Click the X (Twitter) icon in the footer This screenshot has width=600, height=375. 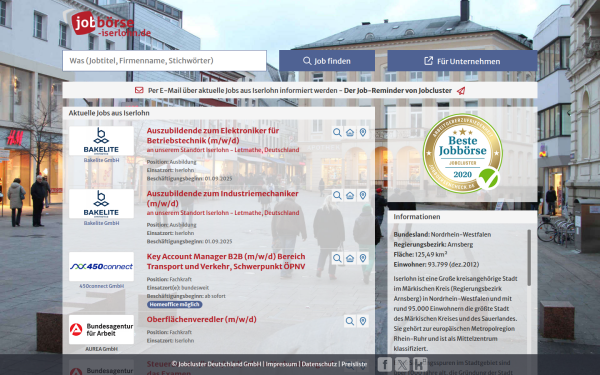tap(402, 364)
